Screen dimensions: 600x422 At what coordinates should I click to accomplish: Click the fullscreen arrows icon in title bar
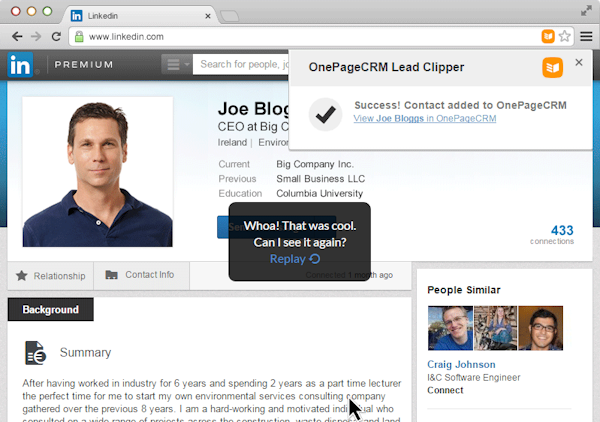pyautogui.click(x=586, y=11)
